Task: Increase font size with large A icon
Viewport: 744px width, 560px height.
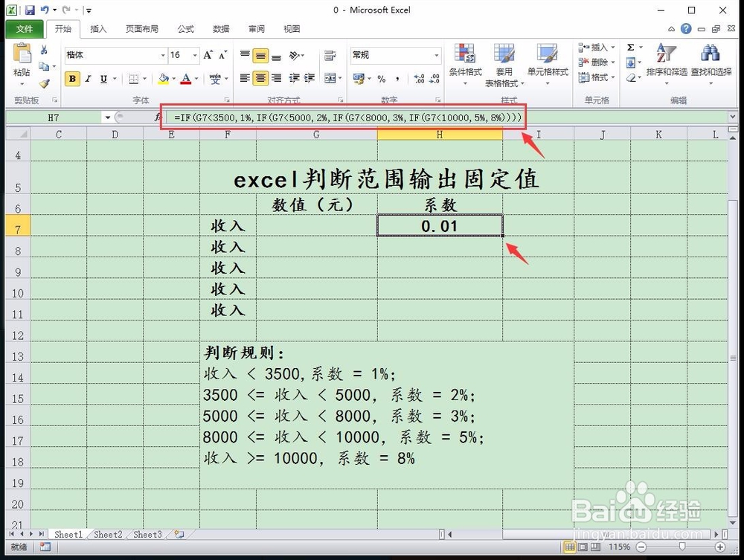Action: pyautogui.click(x=208, y=55)
